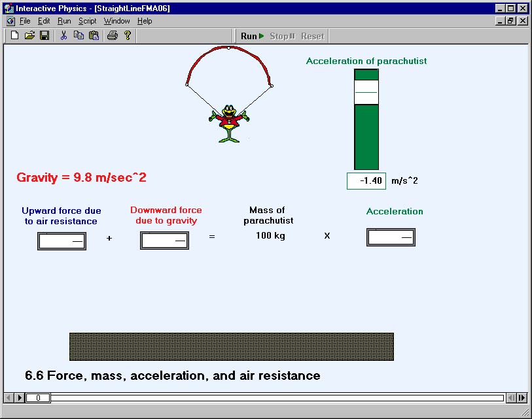Restore the inner document window
This screenshot has height=419, width=532.
pyautogui.click(x=511, y=21)
